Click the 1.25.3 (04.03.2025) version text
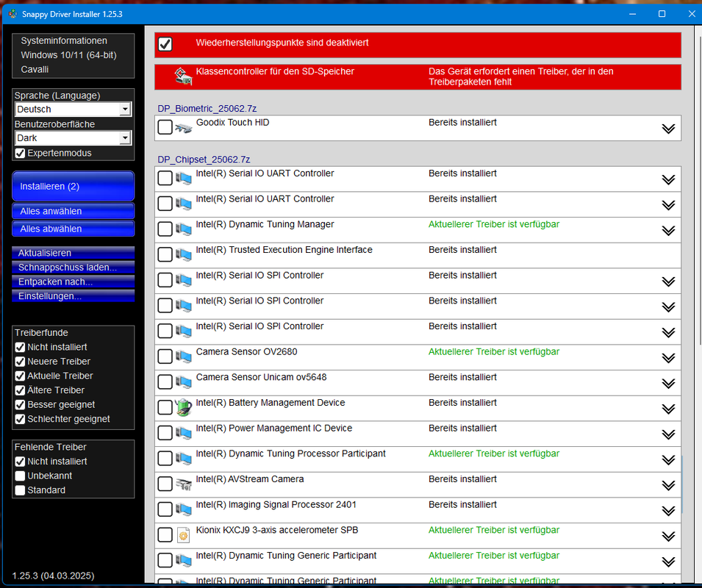This screenshot has width=702, height=588. pos(53,576)
